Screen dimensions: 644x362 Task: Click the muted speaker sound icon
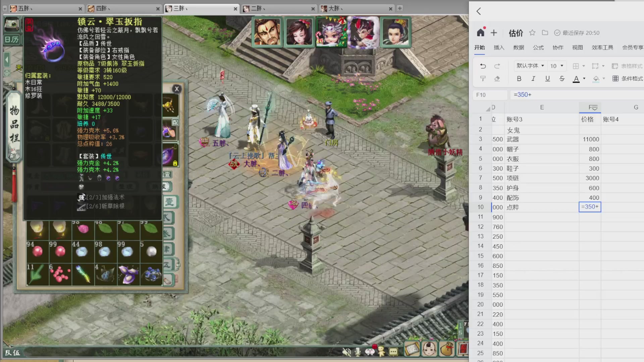click(x=346, y=352)
